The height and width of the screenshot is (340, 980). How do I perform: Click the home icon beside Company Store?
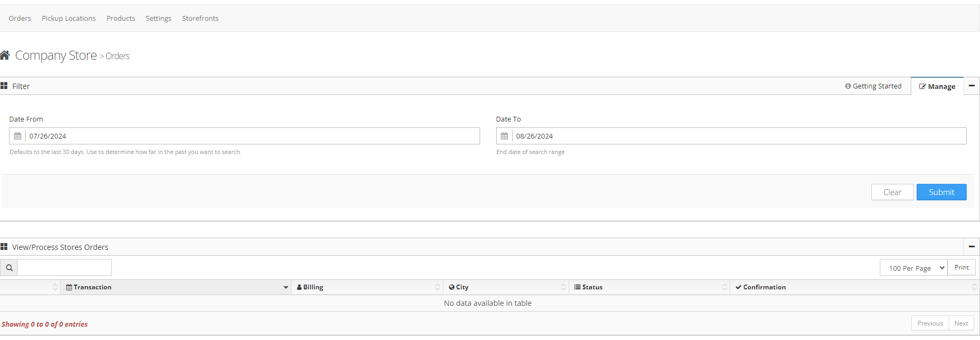tap(5, 55)
